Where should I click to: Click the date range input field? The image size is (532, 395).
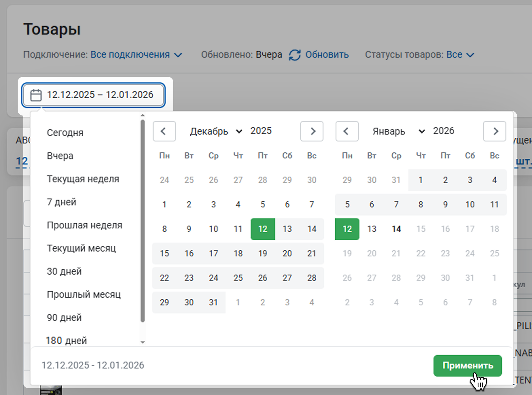100,95
